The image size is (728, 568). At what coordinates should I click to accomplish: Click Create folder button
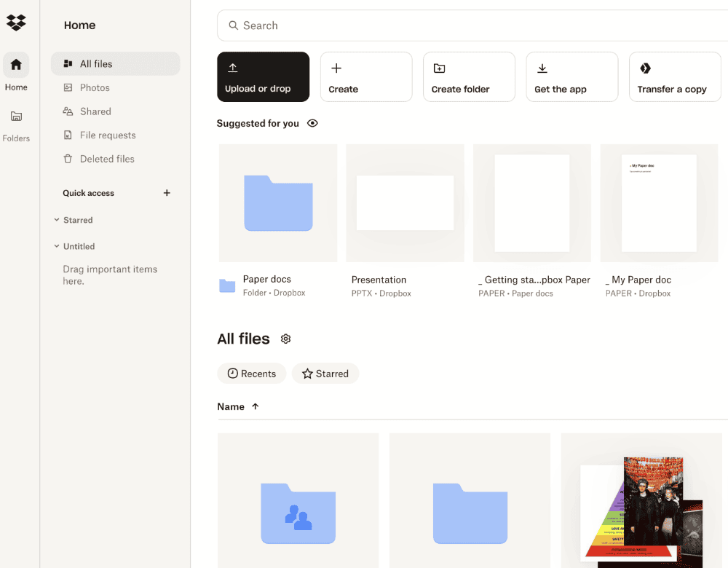click(x=470, y=76)
